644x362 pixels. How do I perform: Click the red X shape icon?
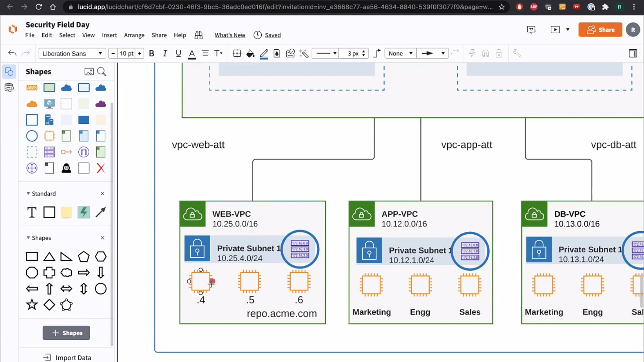[101, 168]
